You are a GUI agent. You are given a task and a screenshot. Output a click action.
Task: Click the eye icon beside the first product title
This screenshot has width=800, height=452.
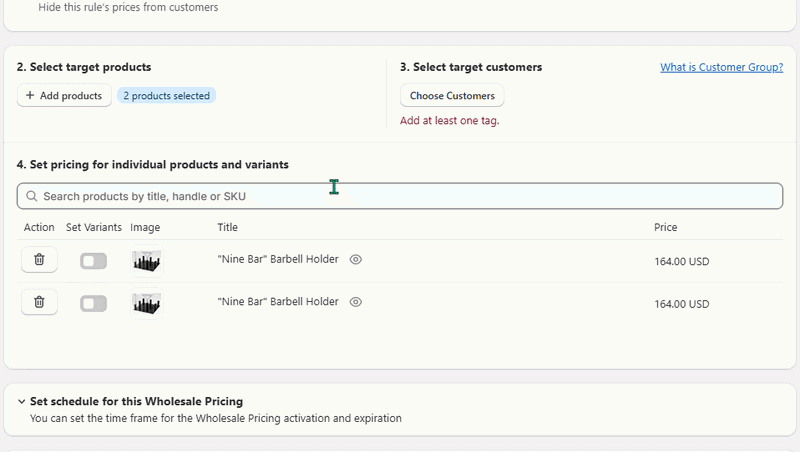[356, 260]
